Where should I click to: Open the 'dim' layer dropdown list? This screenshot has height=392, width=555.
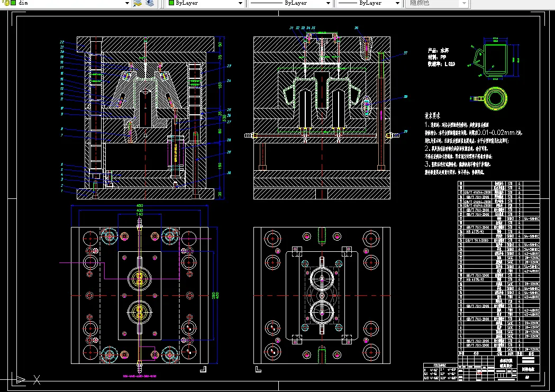coord(127,3)
